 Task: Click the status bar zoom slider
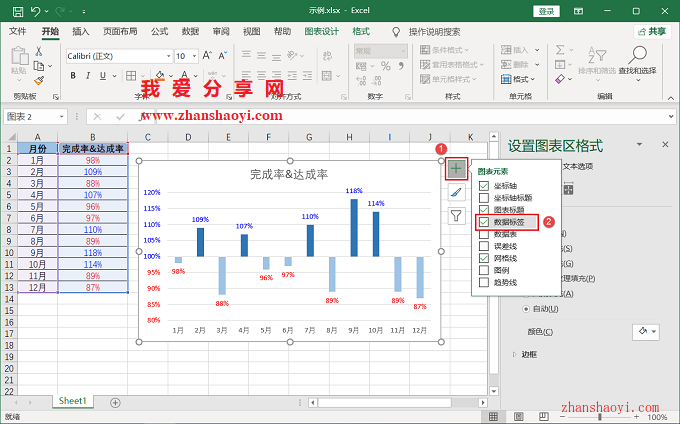point(600,417)
